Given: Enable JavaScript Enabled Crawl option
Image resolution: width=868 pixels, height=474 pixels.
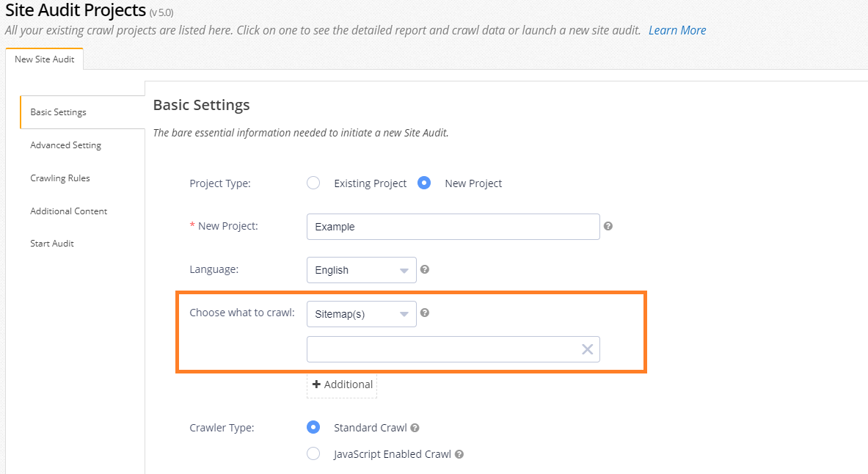Looking at the screenshot, I should 313,454.
